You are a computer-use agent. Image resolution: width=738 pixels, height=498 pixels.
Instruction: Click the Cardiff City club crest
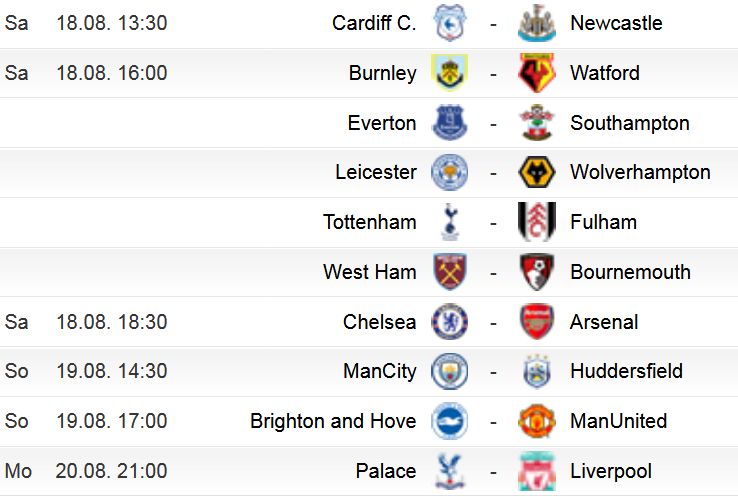[x=449, y=23]
